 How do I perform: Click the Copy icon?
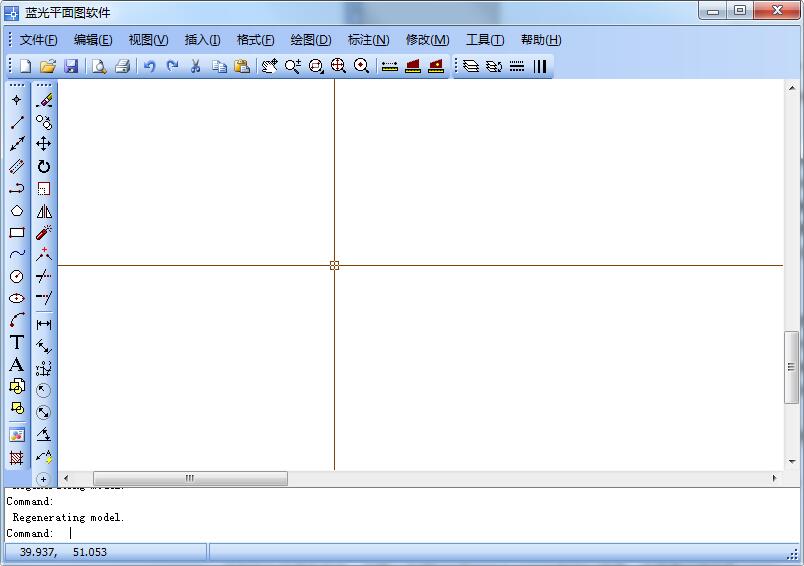click(x=219, y=66)
